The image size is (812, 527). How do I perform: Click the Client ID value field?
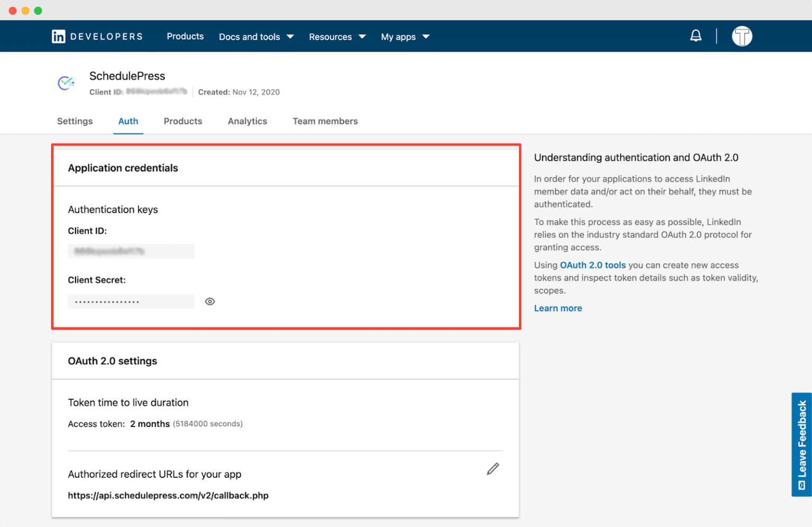click(x=131, y=251)
